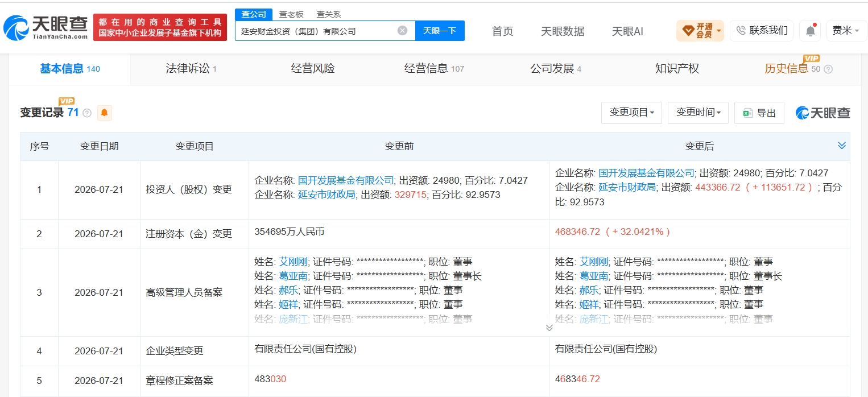The width and height of the screenshot is (868, 397).
Task: Open 国开发展基金有限公司 link in 变更前 column
Action: click(x=346, y=180)
